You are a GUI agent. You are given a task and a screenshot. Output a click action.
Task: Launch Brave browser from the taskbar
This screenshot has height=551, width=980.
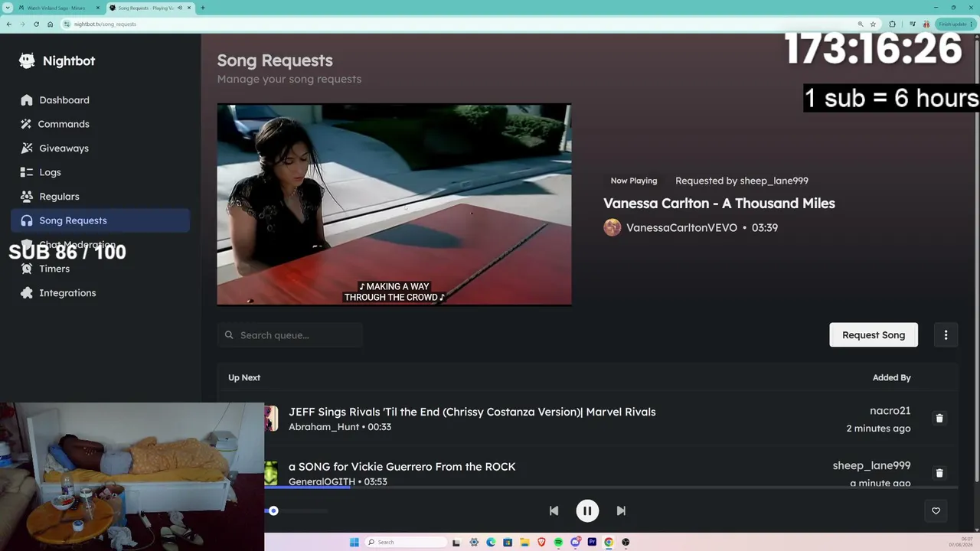[x=541, y=542]
